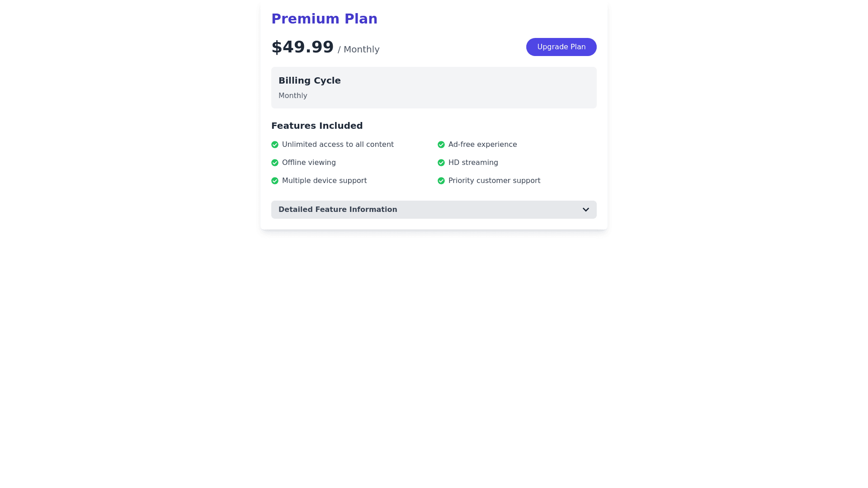Viewport: 868px width, 488px height.
Task: Click the Upgrade Plan button
Action: (x=561, y=47)
